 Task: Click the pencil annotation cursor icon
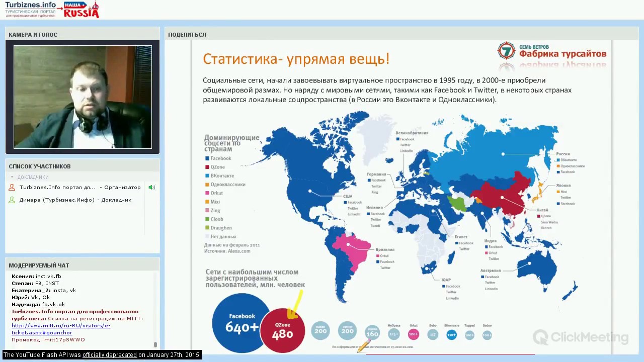(363, 346)
